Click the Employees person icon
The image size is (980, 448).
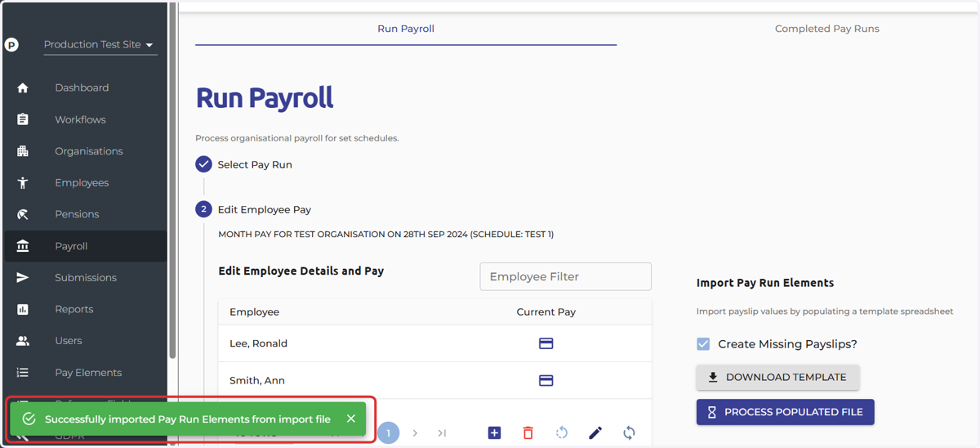(x=23, y=183)
